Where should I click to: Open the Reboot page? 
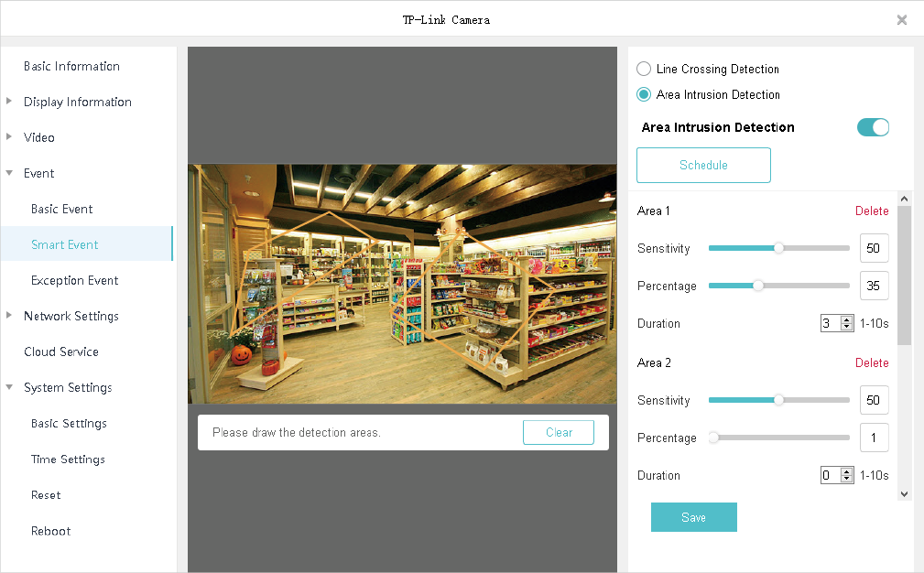[50, 531]
